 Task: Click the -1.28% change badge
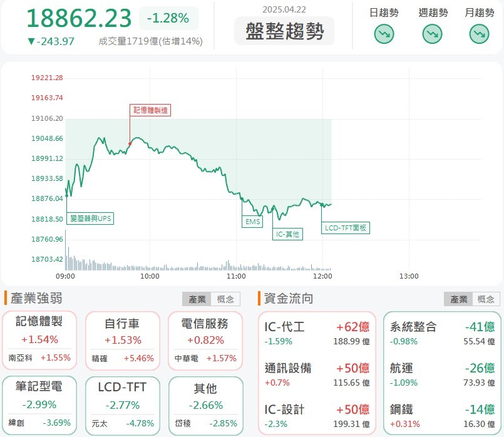(x=168, y=18)
